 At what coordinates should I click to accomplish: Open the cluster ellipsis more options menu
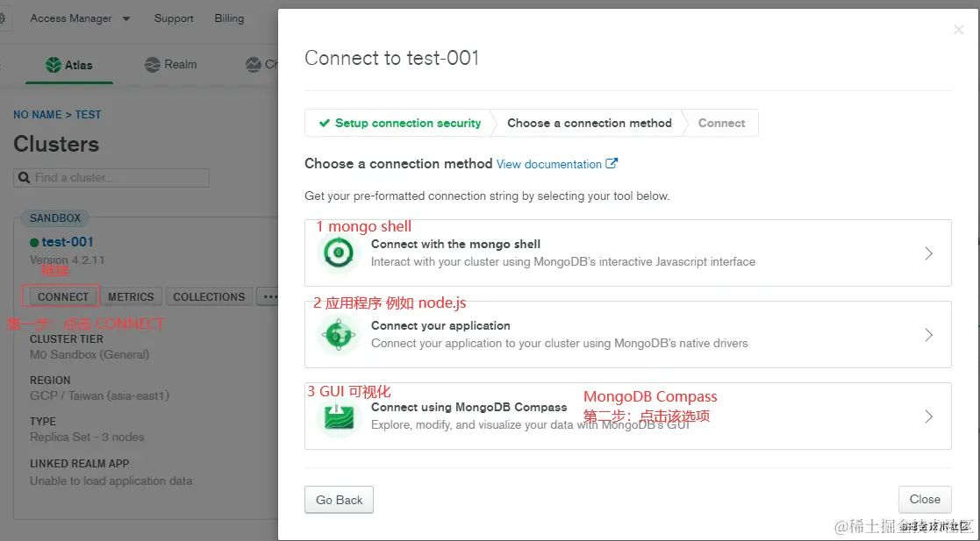pyautogui.click(x=268, y=296)
